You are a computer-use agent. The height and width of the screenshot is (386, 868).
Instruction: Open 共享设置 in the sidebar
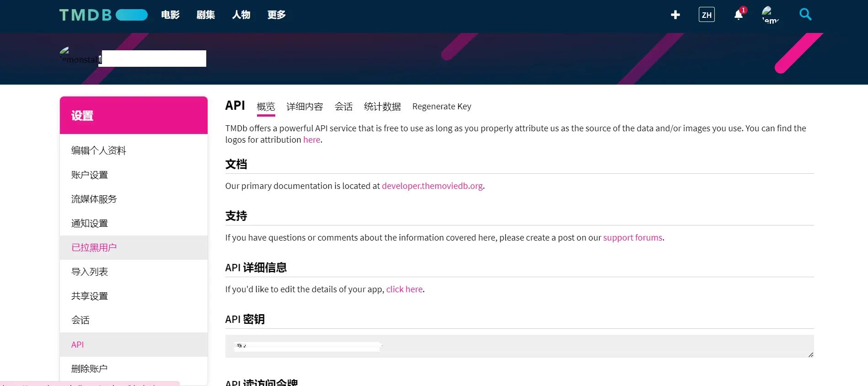click(134, 296)
